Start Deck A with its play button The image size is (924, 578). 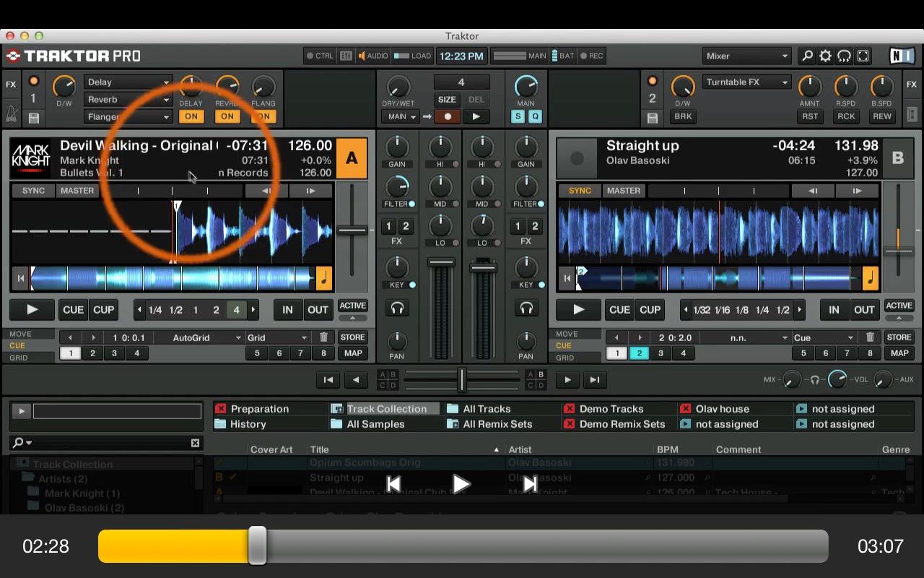pos(32,310)
